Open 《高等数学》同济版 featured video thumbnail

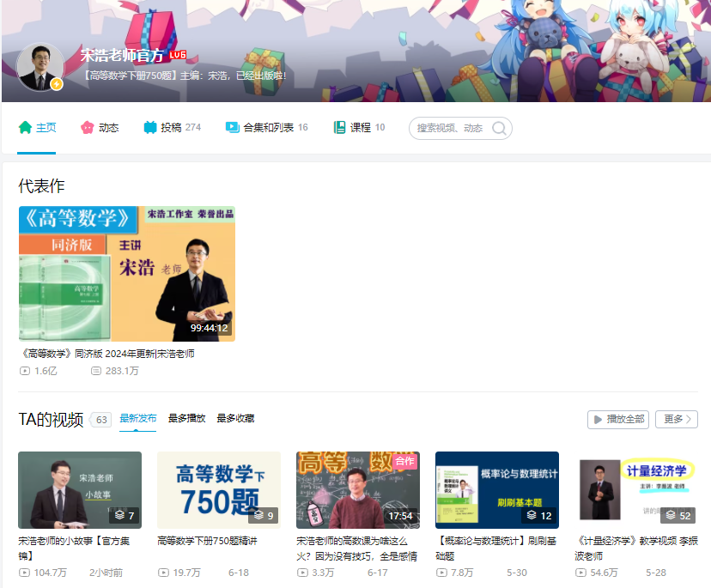126,274
